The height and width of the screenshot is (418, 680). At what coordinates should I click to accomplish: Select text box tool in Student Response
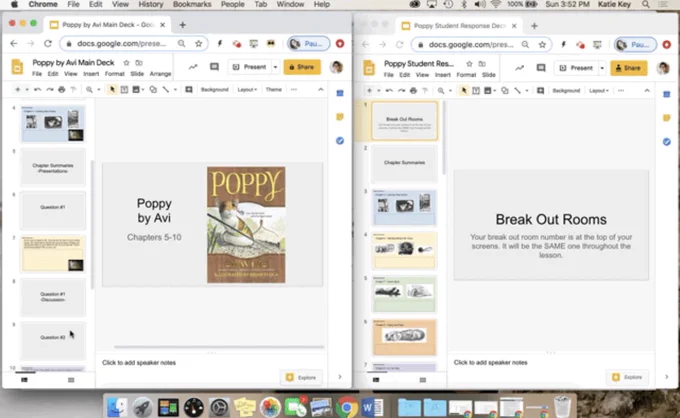pos(476,91)
